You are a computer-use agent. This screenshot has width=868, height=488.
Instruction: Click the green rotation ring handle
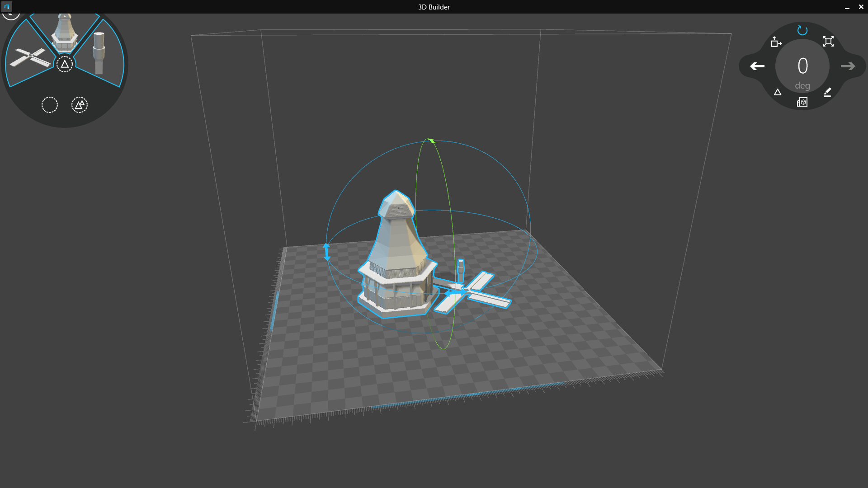(431, 141)
